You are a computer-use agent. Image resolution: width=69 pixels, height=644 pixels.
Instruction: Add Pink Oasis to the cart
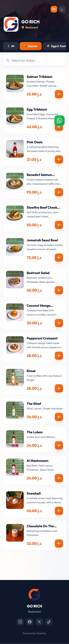[59, 160]
